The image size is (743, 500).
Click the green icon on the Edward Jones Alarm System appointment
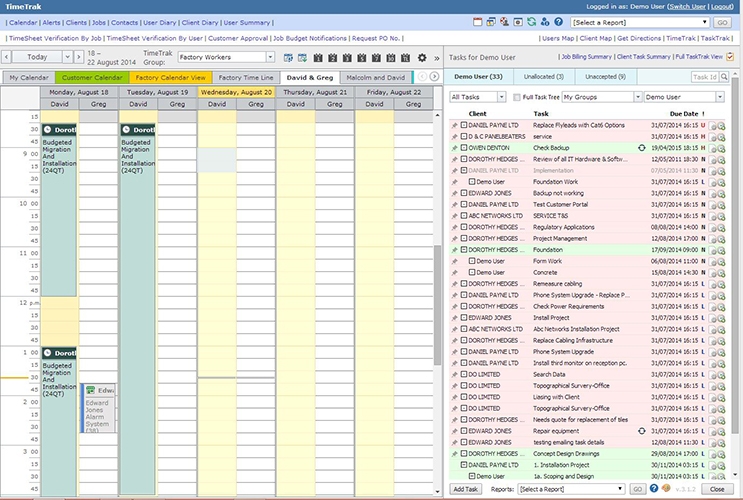coord(91,390)
